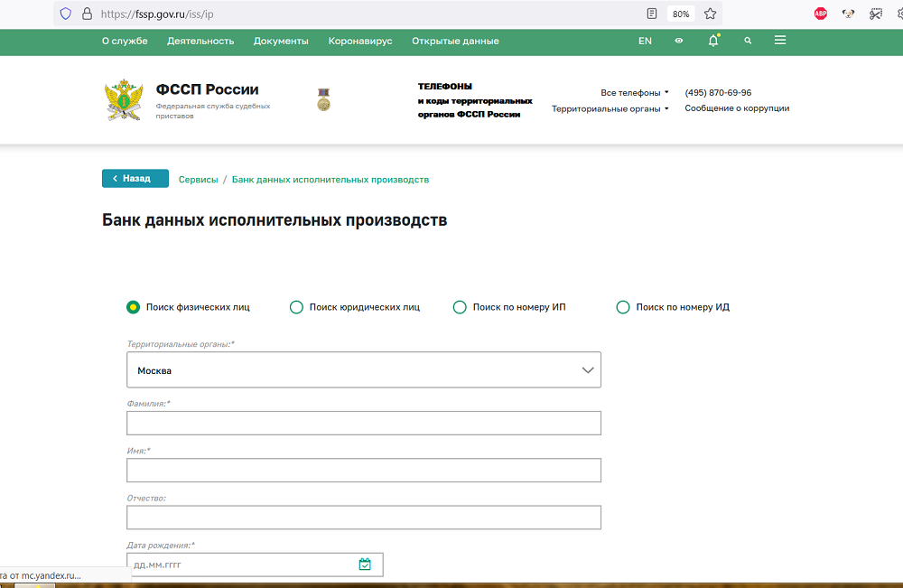Screen dimensions: 903x588
Task: Click the notification bell icon
Action: coord(713,41)
